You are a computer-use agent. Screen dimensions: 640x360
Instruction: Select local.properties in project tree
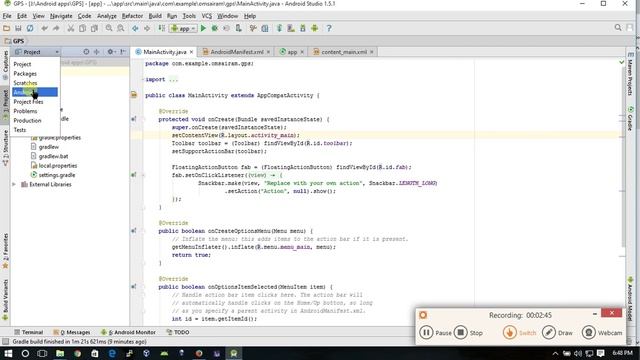pos(53,166)
